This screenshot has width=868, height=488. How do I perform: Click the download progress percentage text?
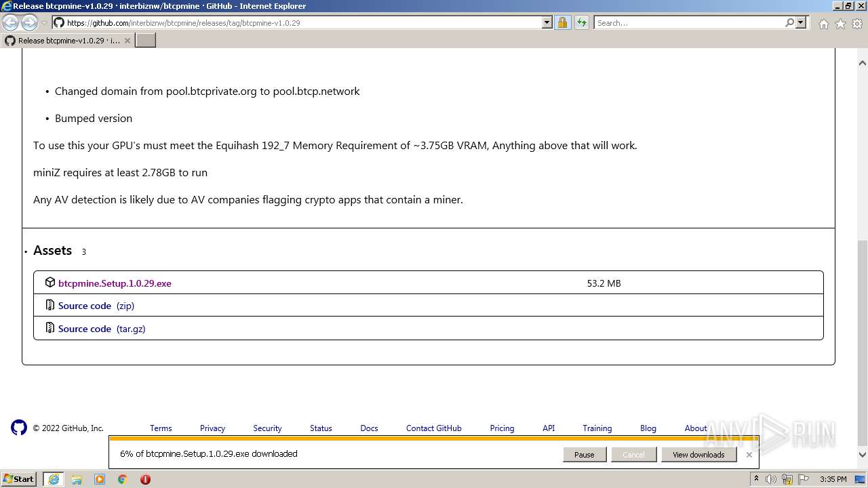pos(209,453)
